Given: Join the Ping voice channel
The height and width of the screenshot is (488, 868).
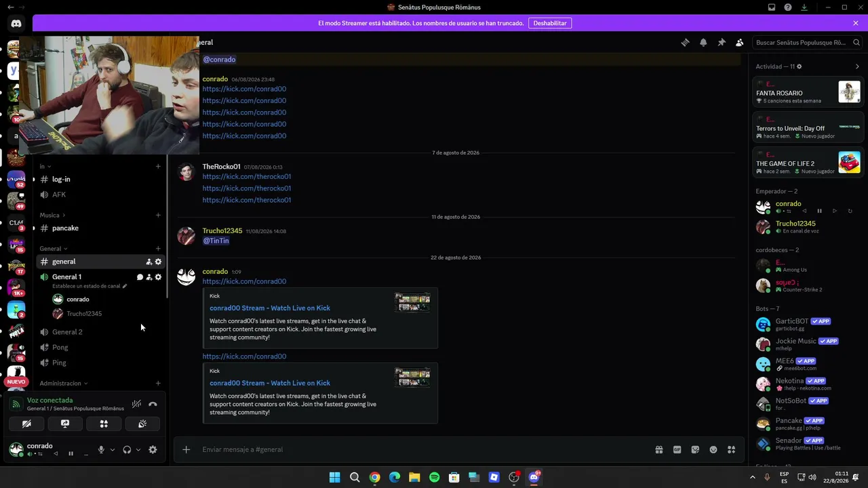Looking at the screenshot, I should [x=100, y=363].
